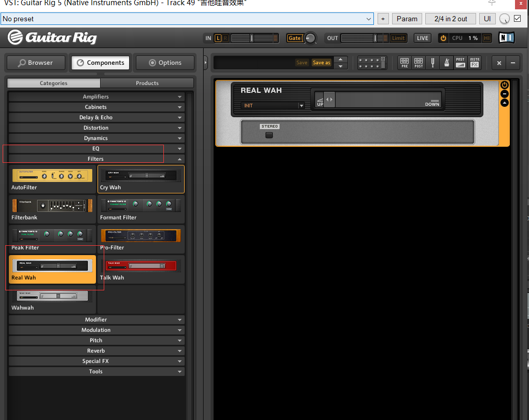Image resolution: width=529 pixels, height=420 pixels.
Task: Collapse Real Wah expert panel arrow
Action: coord(505,103)
